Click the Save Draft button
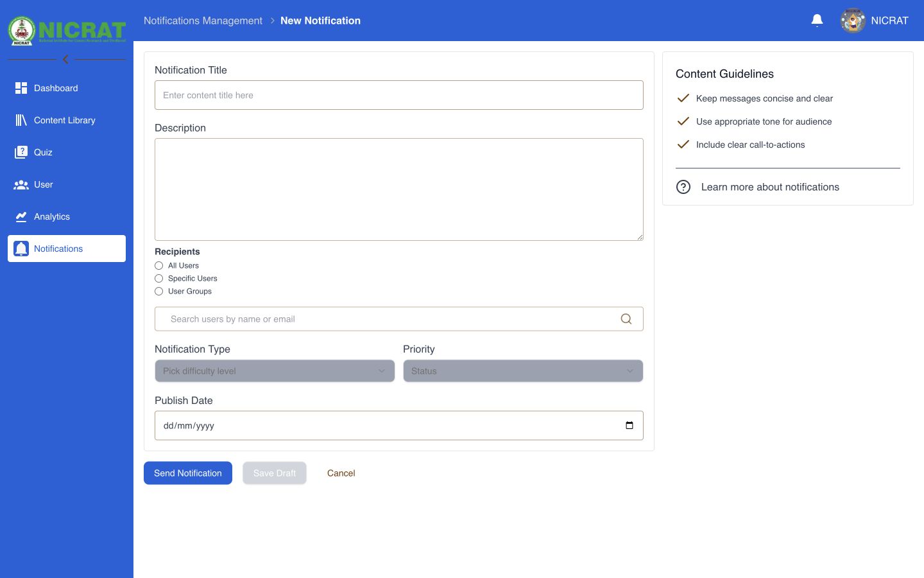This screenshot has width=924, height=578. 275,473
